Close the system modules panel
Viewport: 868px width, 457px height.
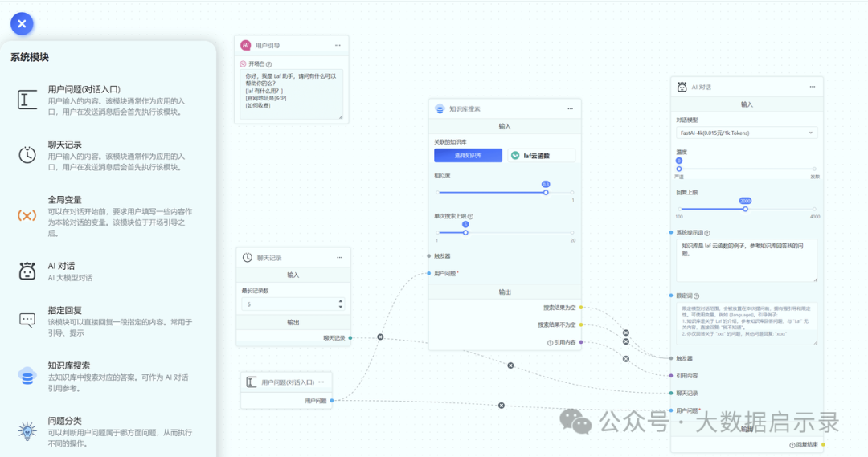click(x=22, y=24)
